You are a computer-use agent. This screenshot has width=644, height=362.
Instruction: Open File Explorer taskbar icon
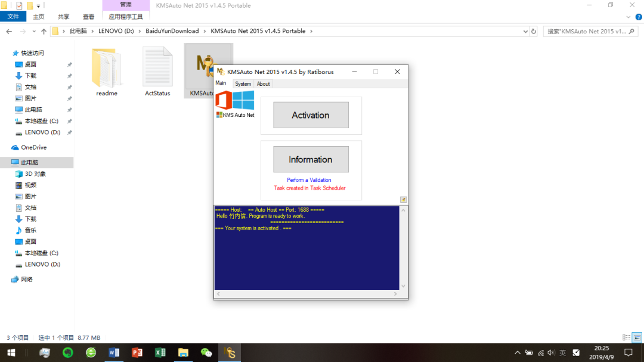coord(183,352)
